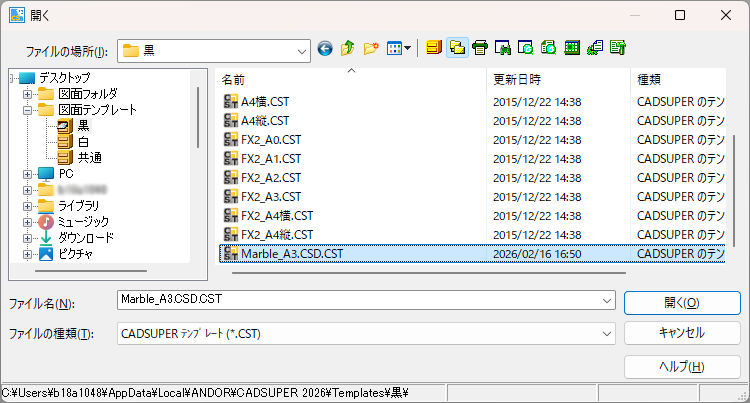Create a new folder using toolbar icon

pyautogui.click(x=371, y=48)
